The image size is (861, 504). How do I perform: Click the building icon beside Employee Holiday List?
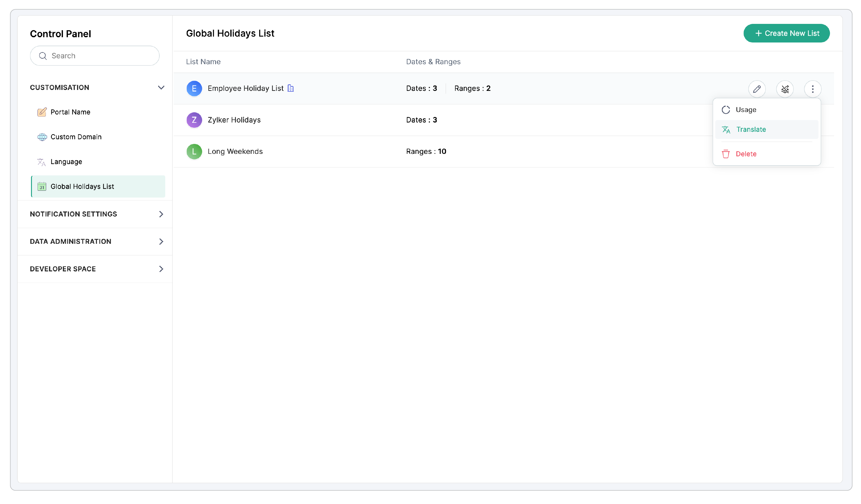(291, 88)
